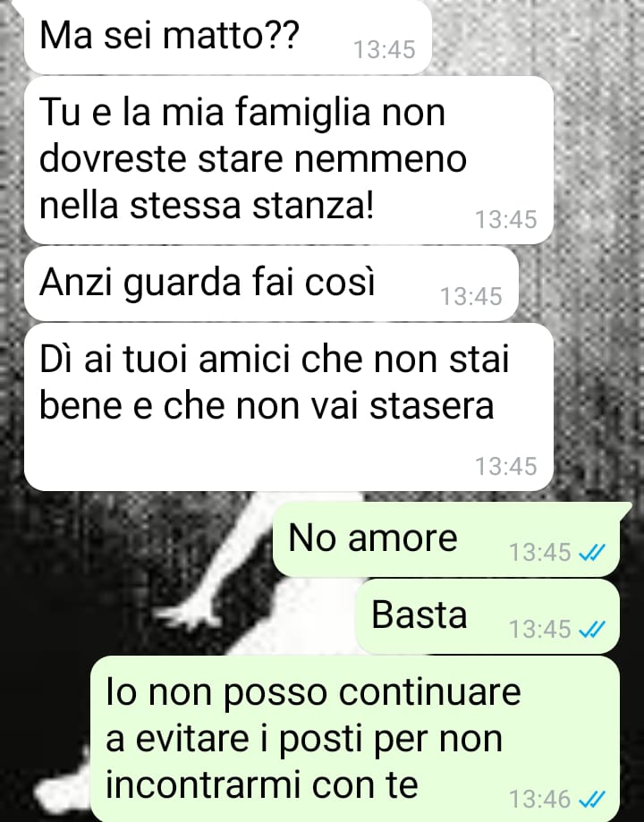Tap the double-check read receipt on "No amore"
Screen dimensions: 644x822
click(x=591, y=552)
